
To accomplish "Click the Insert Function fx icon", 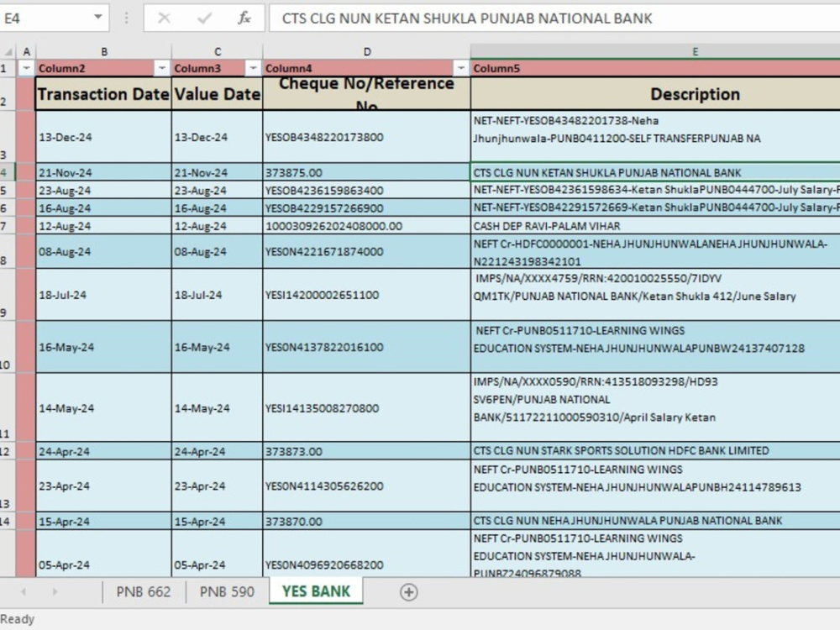I will (244, 18).
